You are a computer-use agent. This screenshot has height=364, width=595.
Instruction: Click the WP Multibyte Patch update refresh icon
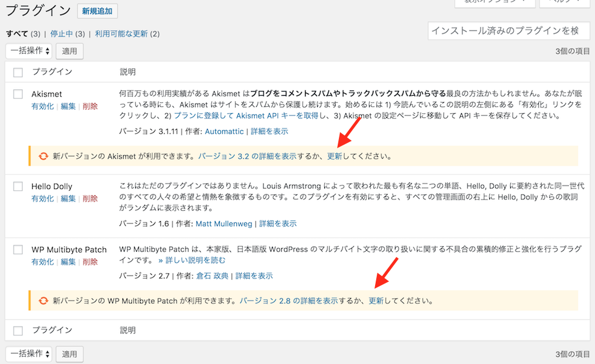pos(43,301)
